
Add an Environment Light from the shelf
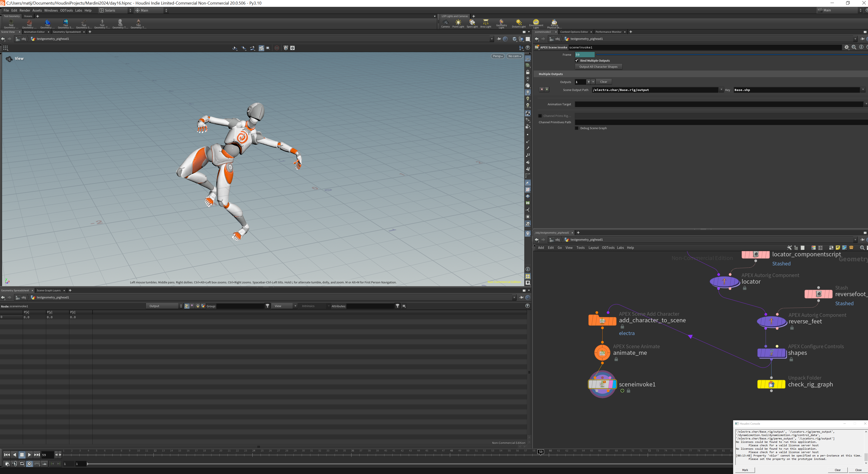click(536, 24)
